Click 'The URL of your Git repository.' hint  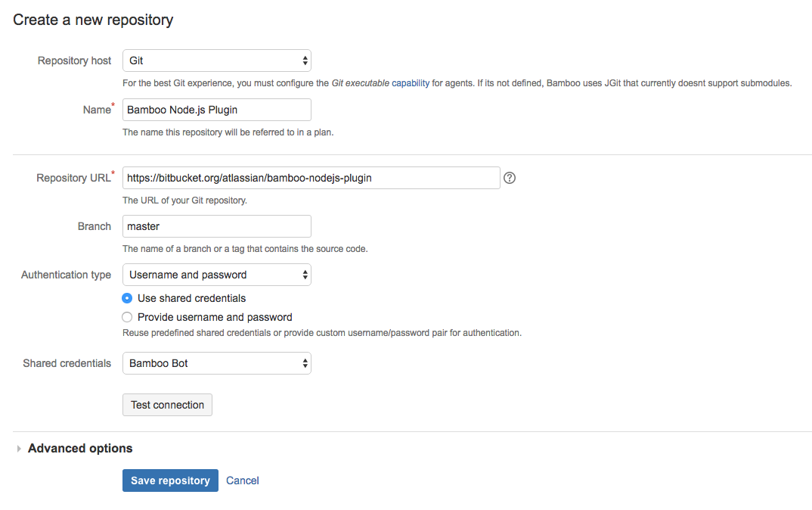pos(185,200)
